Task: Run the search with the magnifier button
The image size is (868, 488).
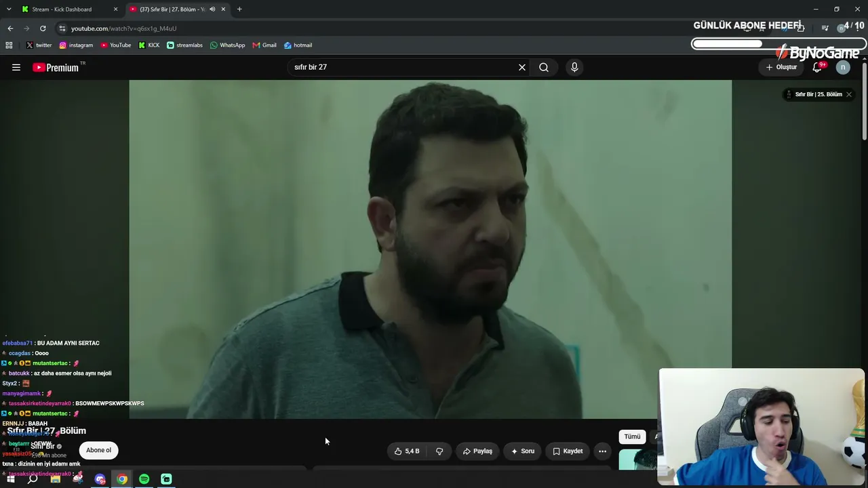Action: tap(544, 67)
